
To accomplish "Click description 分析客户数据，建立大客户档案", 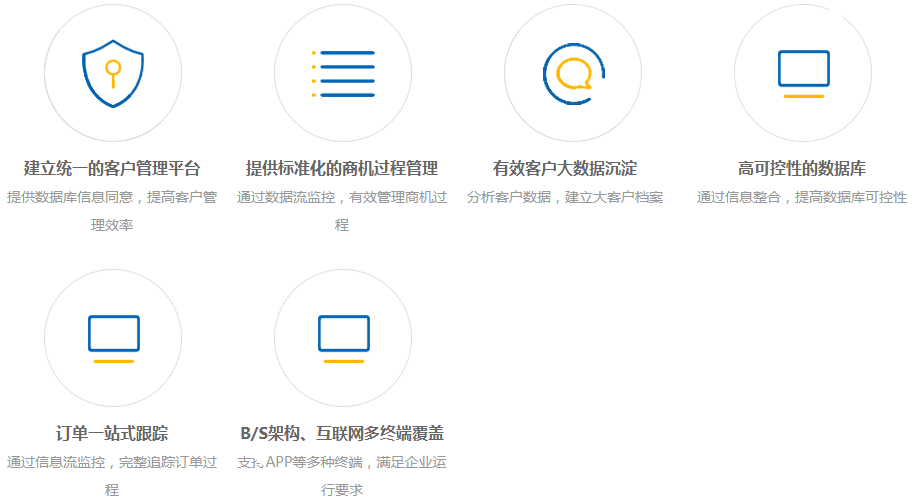I will click(565, 197).
